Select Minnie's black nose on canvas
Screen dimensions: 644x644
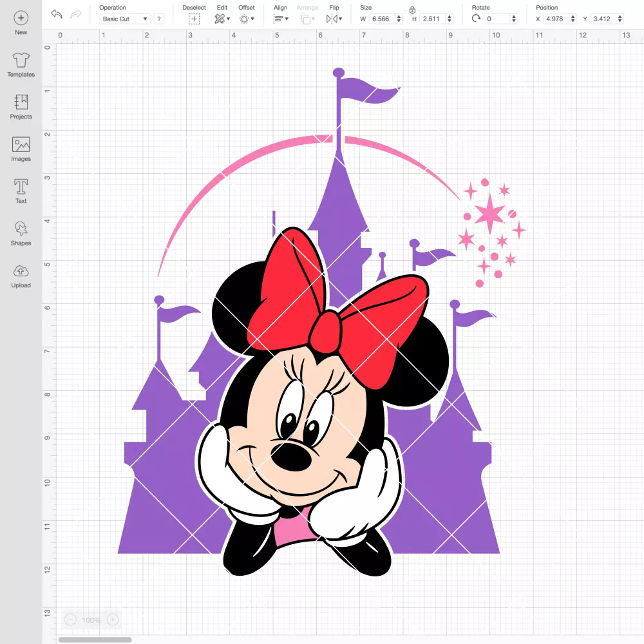point(292,457)
